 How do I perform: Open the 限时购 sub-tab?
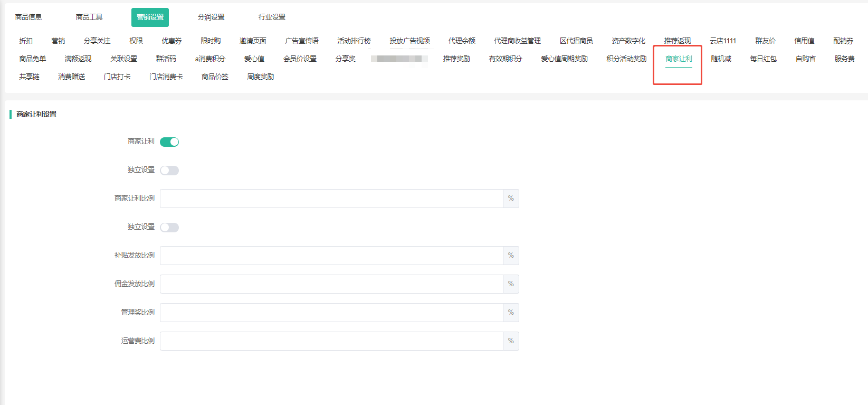211,41
